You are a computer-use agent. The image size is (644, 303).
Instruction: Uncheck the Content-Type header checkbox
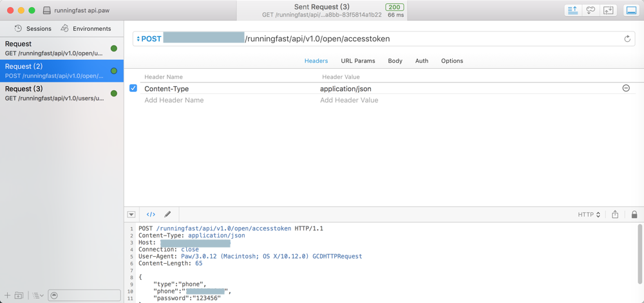coord(133,88)
